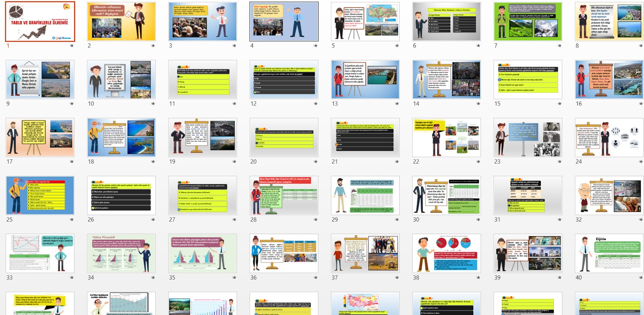Select slide 4 thumbnail

(284, 22)
